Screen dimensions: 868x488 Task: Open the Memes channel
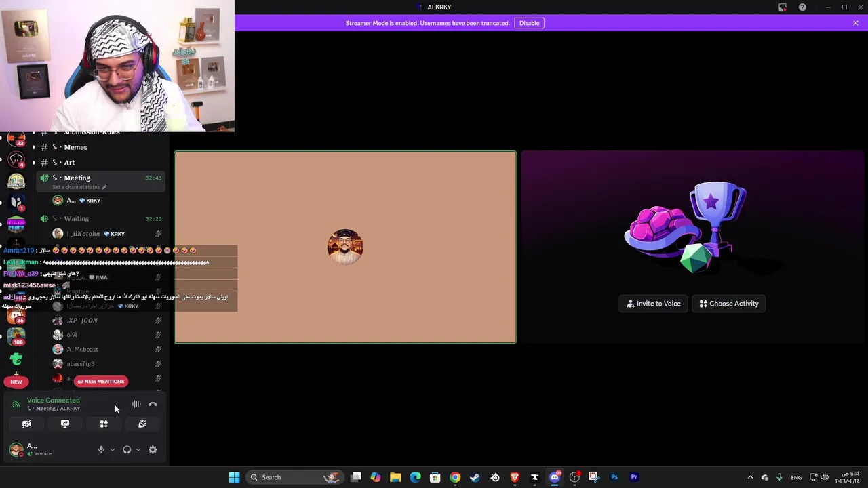75,147
